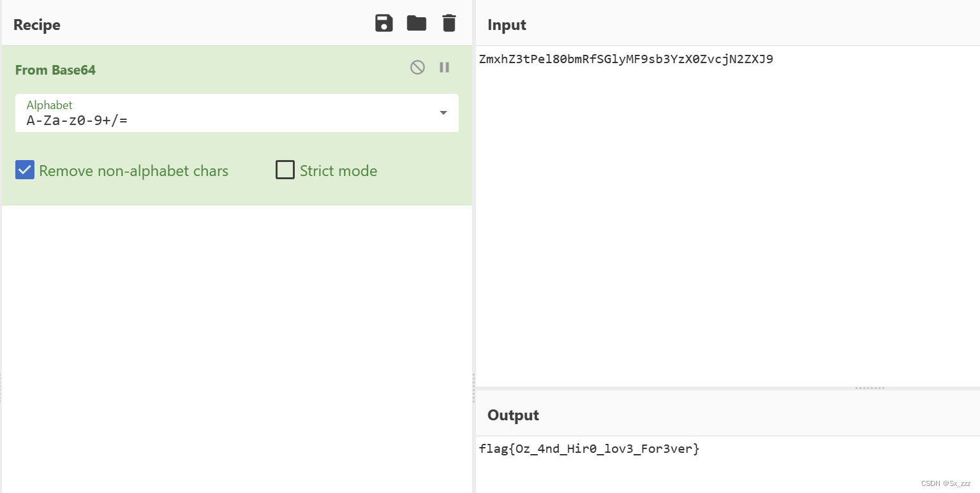Click the Remove non-alphabet chars label
Viewport: 980px width, 493px height.
pos(133,171)
